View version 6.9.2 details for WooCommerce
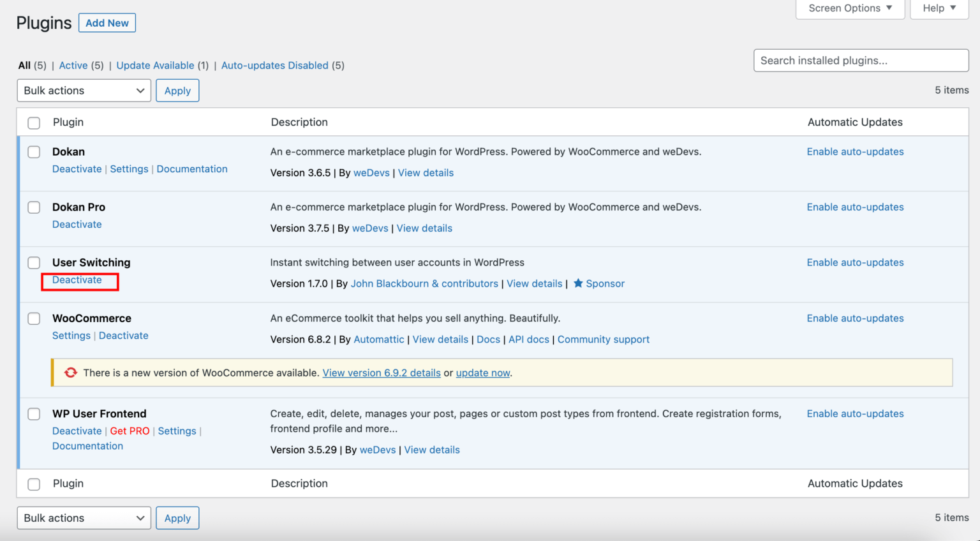The image size is (980, 541). [x=382, y=373]
